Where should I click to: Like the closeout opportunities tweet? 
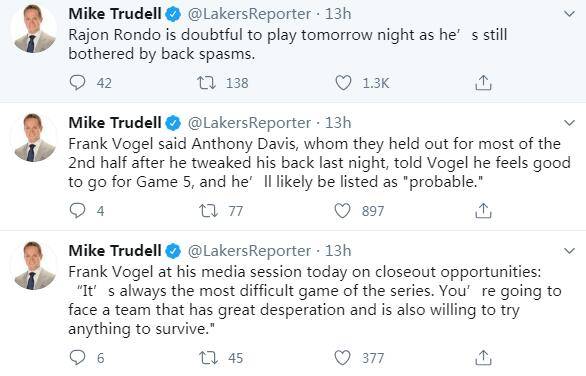[x=342, y=358]
